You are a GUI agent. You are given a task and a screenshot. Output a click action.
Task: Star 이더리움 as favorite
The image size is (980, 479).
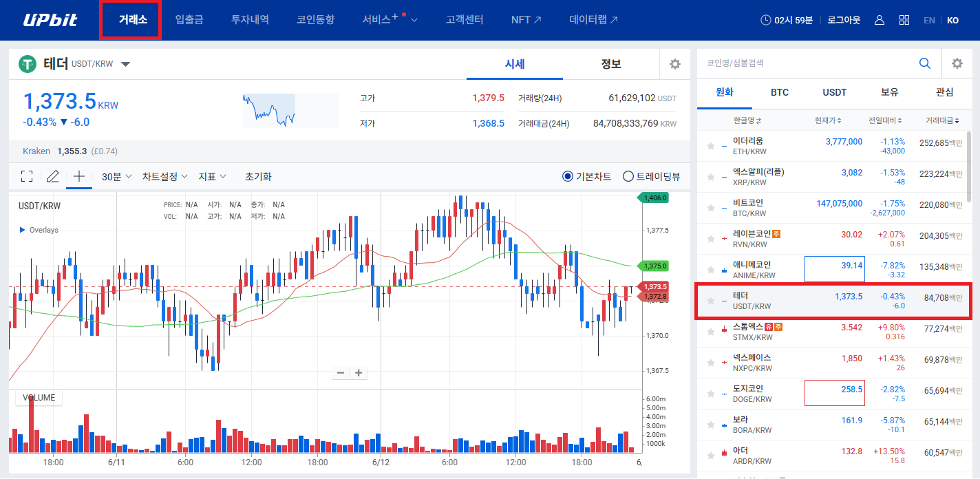tap(711, 146)
